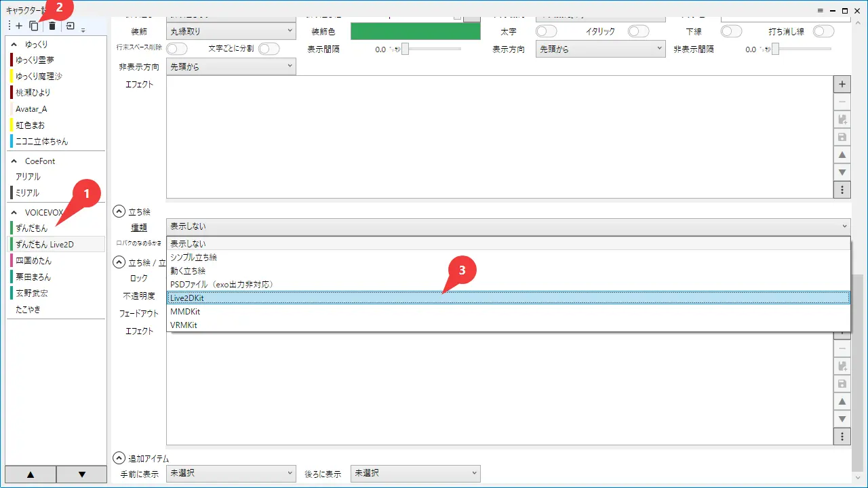Click the green 装飾色 color swatch
Screen dimensions: 868x488
pyautogui.click(x=415, y=31)
